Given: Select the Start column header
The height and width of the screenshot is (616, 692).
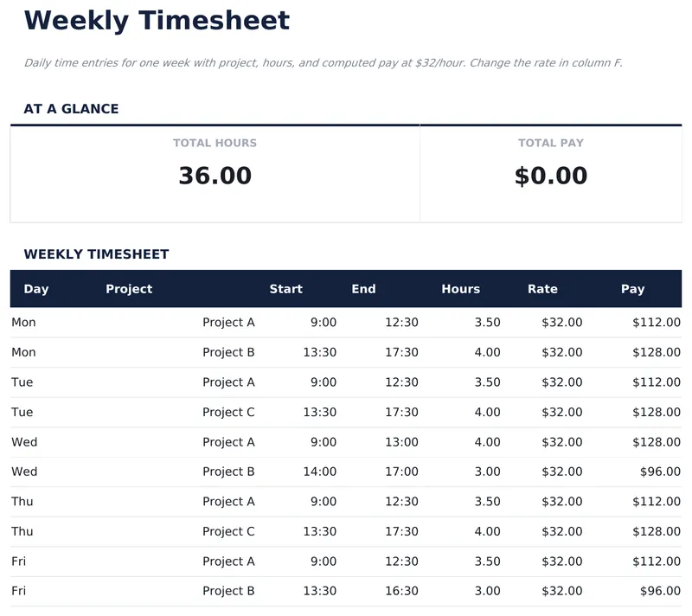Looking at the screenshot, I should tap(285, 289).
